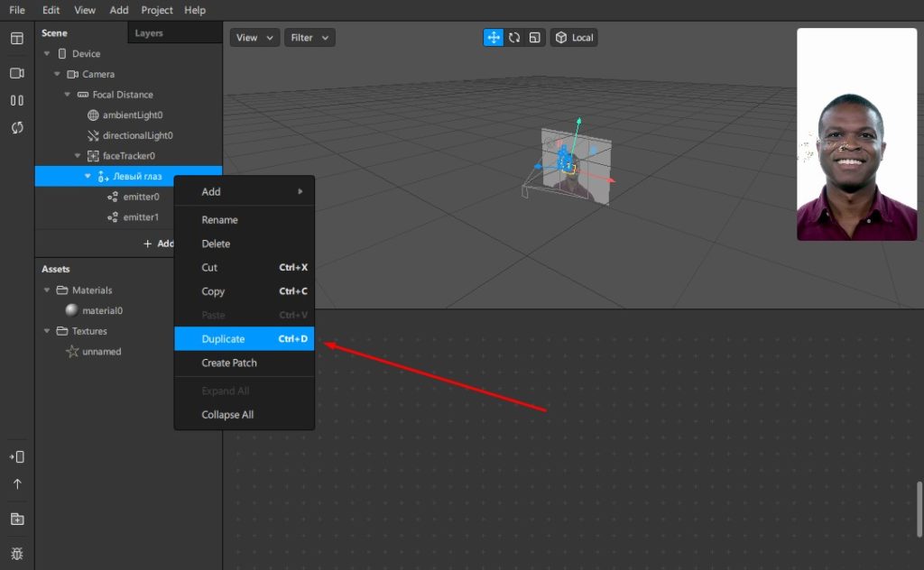Viewport: 924px width, 570px height.
Task: Select the Scale tool in viewport toolbar
Action: pyautogui.click(x=535, y=38)
